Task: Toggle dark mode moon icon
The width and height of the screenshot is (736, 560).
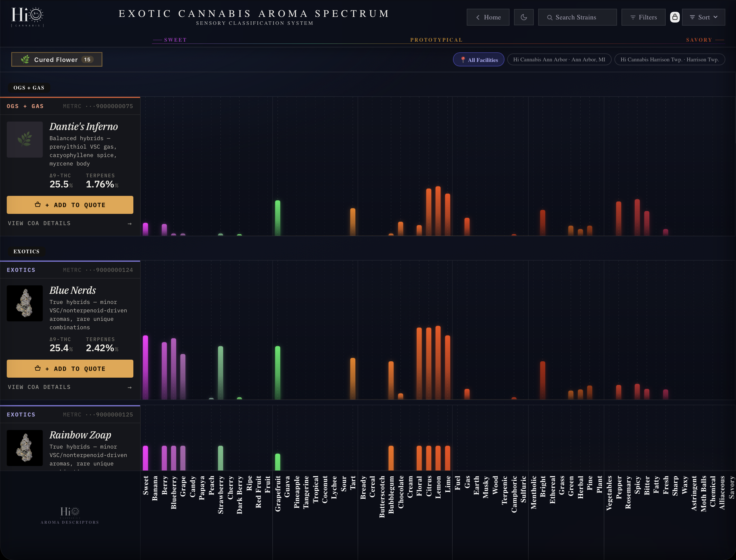Action: (x=524, y=17)
